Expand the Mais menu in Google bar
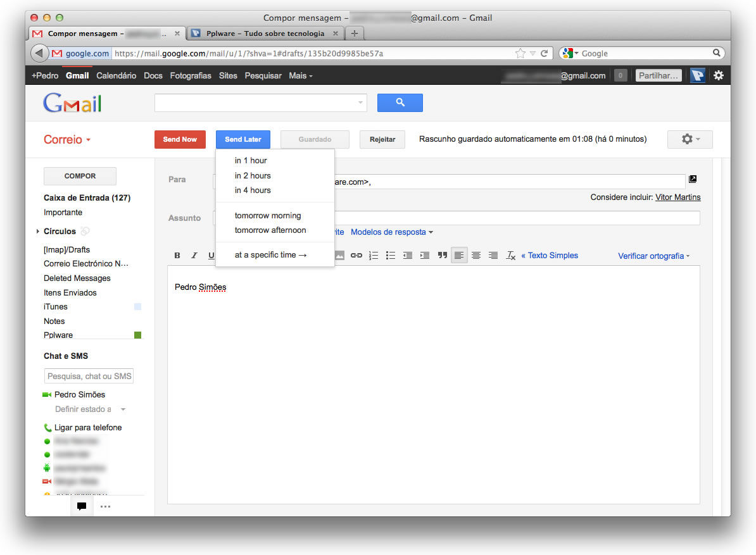This screenshot has height=555, width=756. point(301,76)
